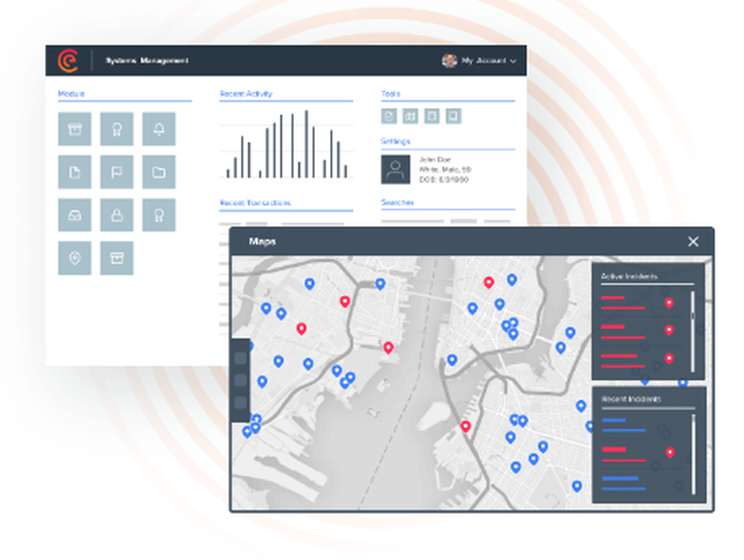This screenshot has height=560, width=744.
Task: Click the last icon in the Tools row
Action: tap(454, 116)
